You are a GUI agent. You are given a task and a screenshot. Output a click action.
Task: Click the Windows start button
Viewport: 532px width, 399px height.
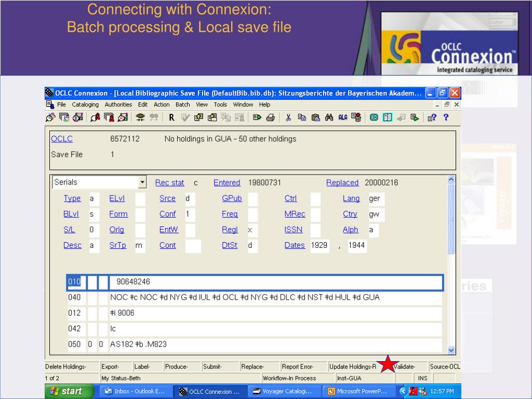(x=69, y=391)
